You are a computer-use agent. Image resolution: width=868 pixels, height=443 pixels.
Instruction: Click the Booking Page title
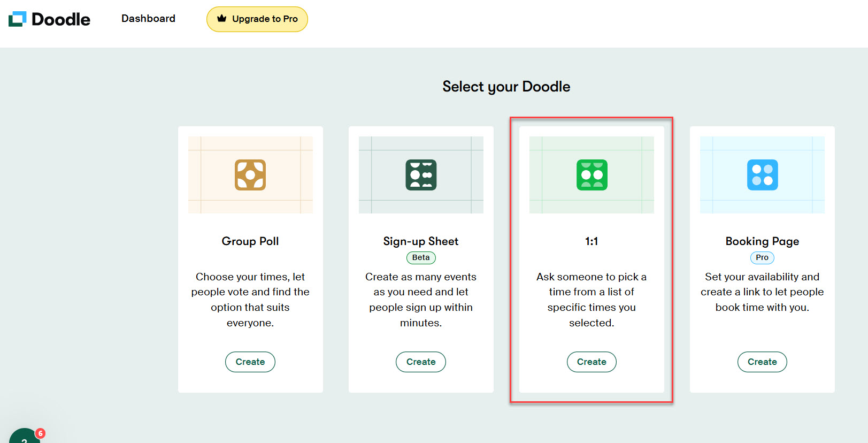[762, 241]
